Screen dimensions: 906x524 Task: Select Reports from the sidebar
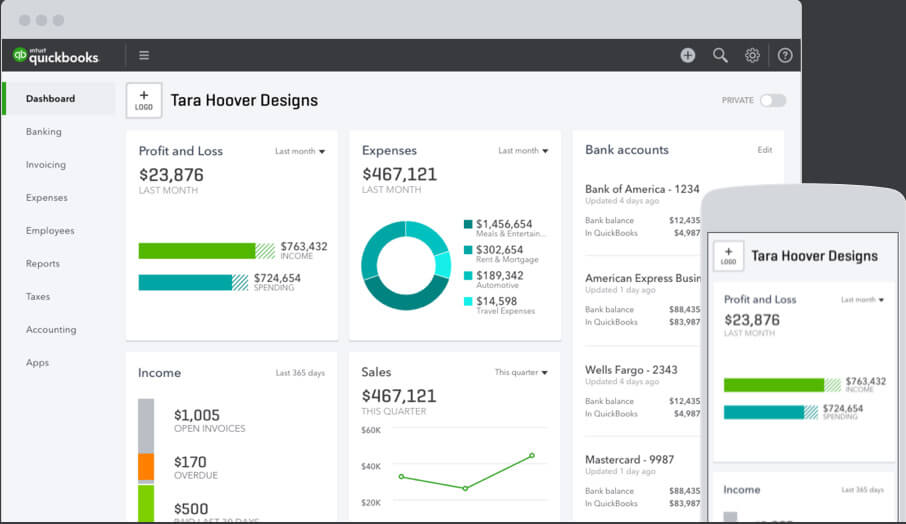(43, 264)
